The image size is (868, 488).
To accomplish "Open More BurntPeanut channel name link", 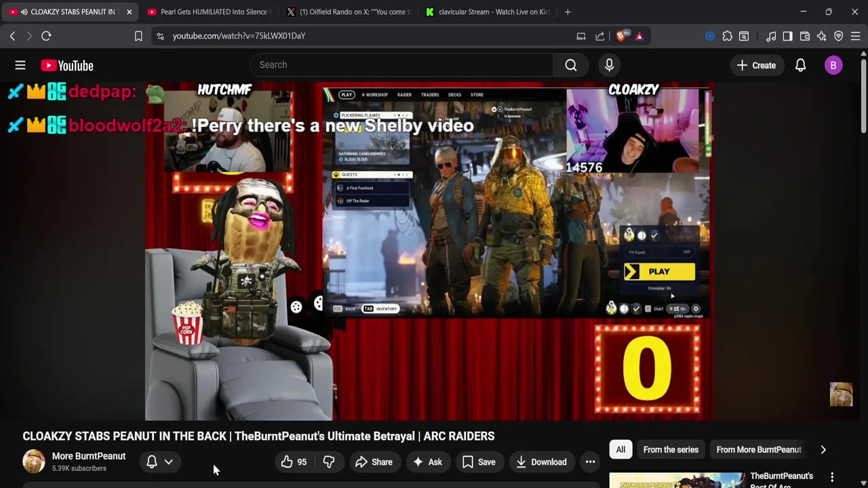I will [89, 456].
